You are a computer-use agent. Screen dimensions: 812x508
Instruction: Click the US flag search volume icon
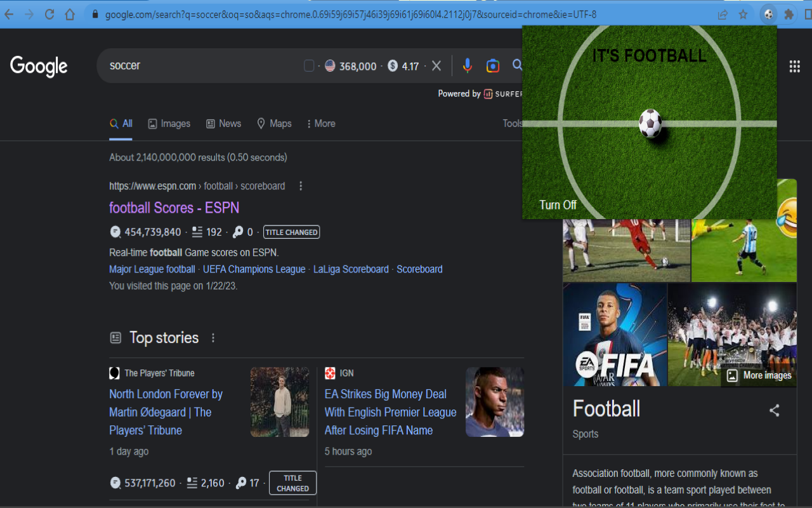click(330, 66)
